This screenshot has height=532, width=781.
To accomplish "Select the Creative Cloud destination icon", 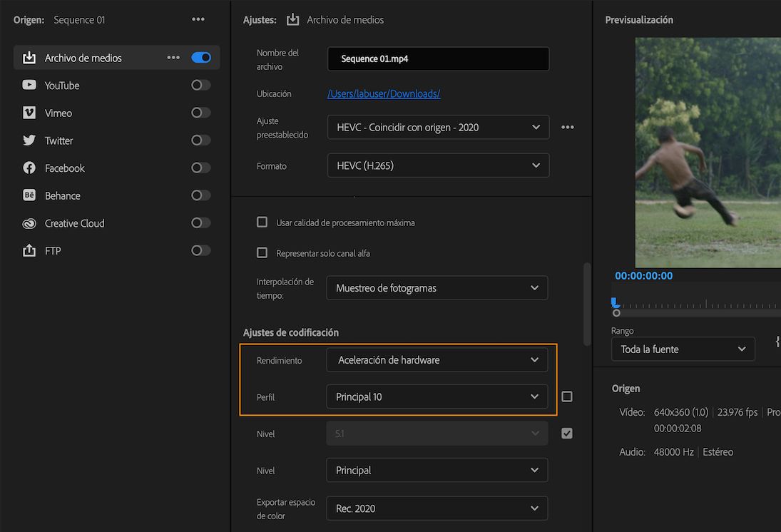I will coord(28,222).
